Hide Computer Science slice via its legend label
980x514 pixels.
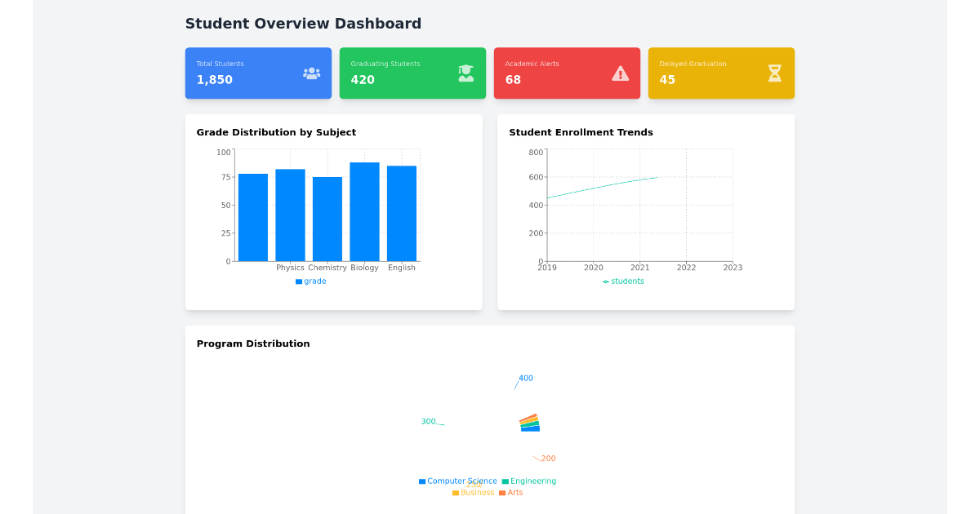(x=461, y=481)
